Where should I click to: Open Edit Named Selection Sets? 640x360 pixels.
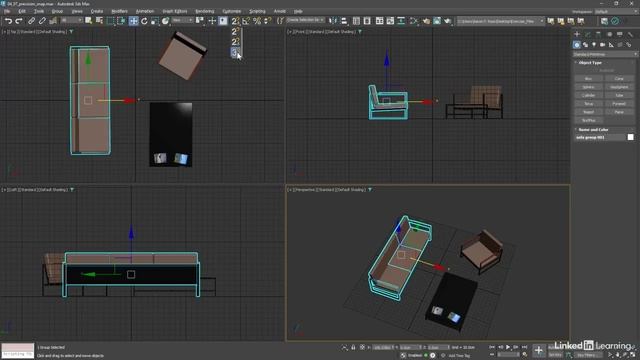280,21
